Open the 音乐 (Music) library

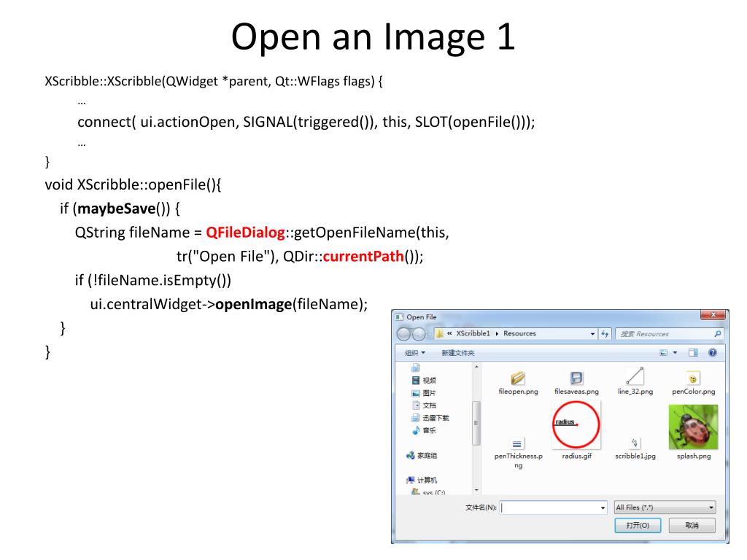pyautogui.click(x=424, y=430)
